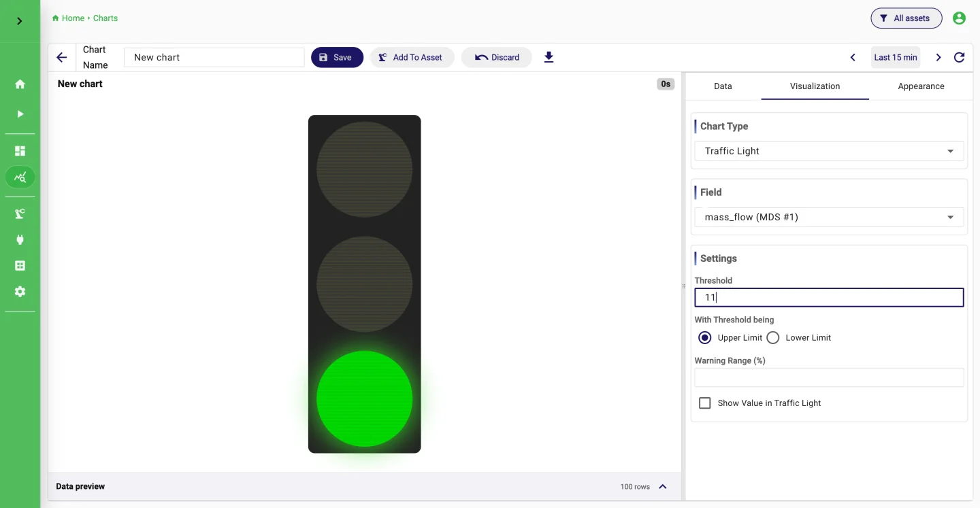Click the Add To Asset button
980x508 pixels.
(x=411, y=58)
